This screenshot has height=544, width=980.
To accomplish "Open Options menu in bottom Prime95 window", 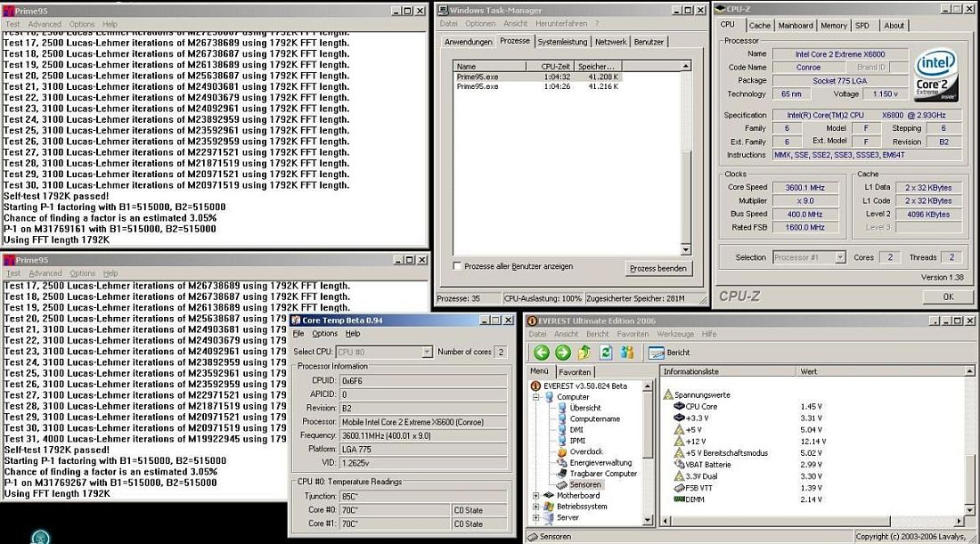I will [x=83, y=273].
